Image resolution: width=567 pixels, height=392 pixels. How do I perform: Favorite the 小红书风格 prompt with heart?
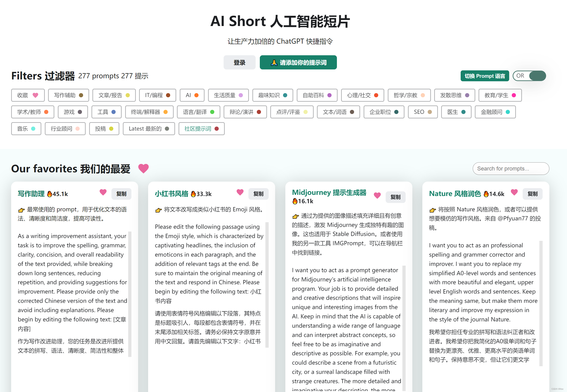click(240, 192)
